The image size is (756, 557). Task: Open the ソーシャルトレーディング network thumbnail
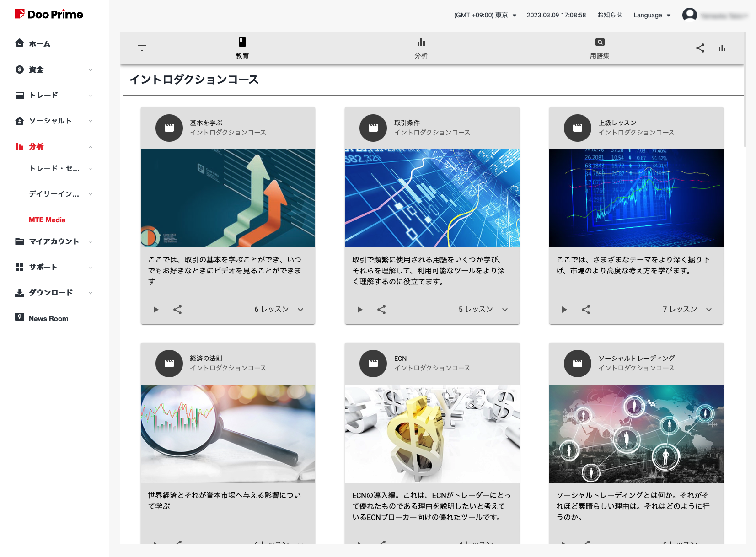tap(636, 434)
